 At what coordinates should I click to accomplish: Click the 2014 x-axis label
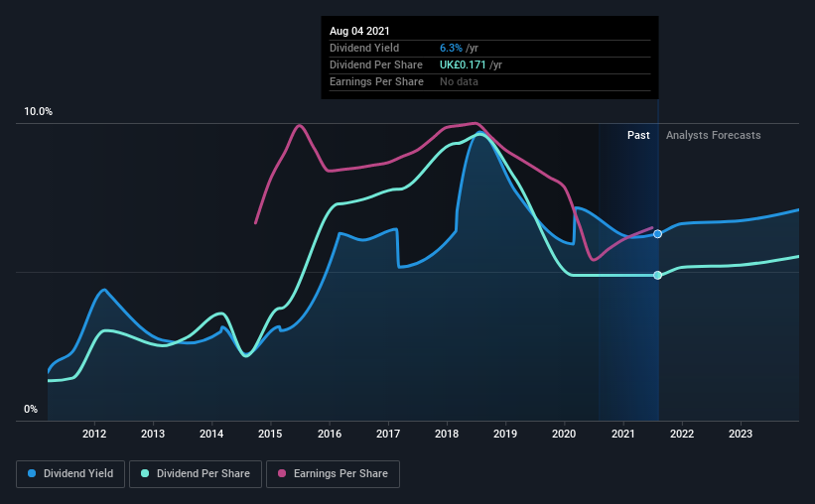211,434
